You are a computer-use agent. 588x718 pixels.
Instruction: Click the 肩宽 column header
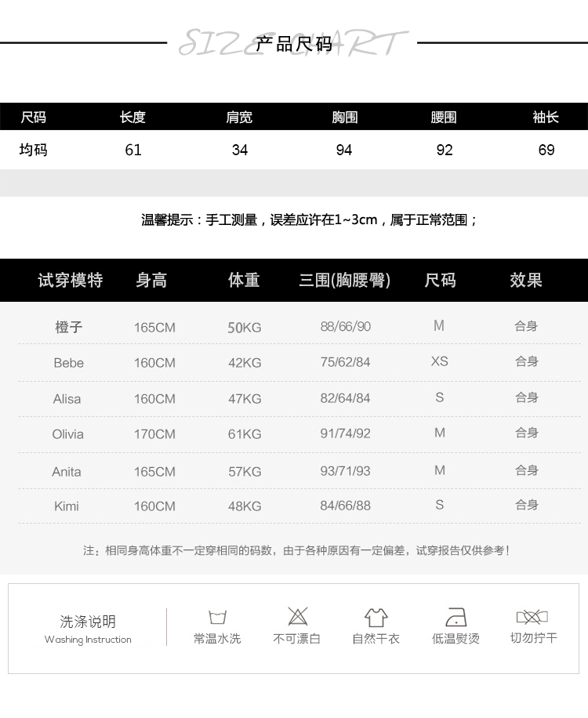pos(239,118)
